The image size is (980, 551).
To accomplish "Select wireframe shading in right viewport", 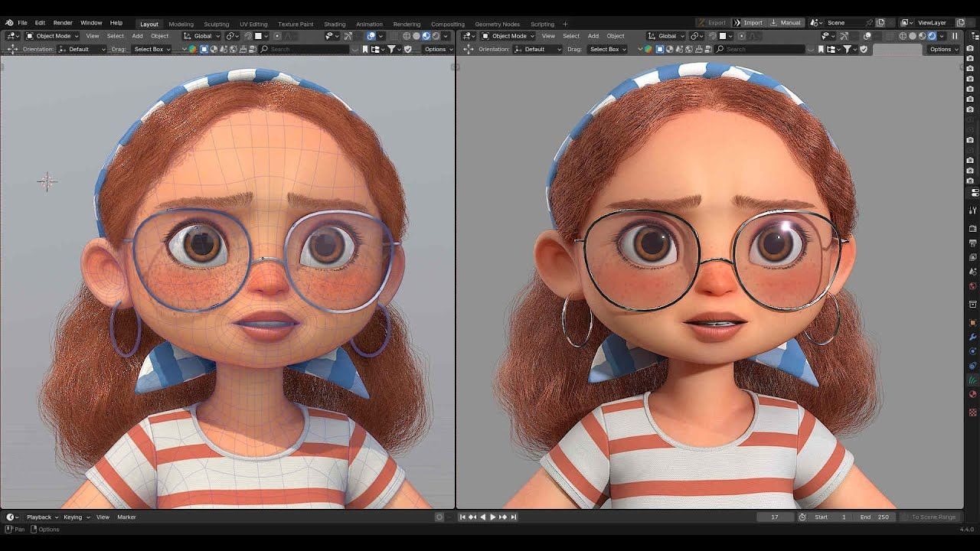I will [903, 36].
